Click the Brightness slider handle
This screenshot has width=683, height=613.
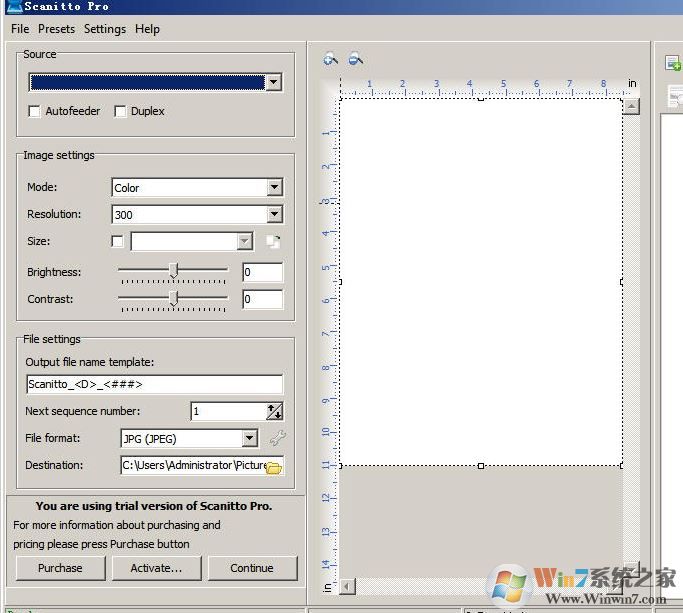pos(173,271)
